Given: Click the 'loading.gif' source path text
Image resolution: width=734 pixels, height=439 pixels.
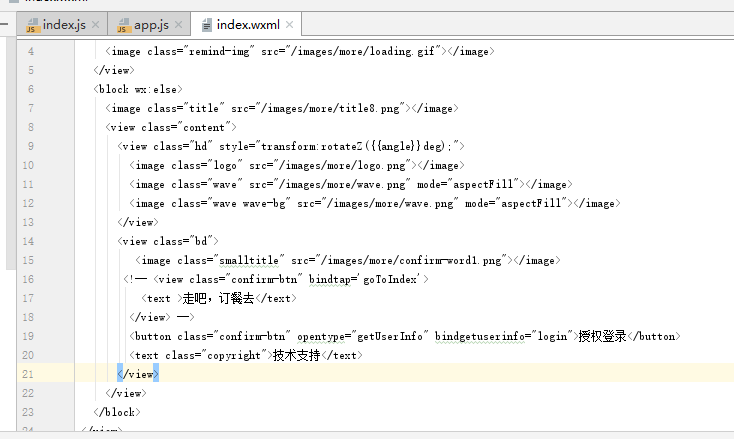Looking at the screenshot, I should 402,51.
